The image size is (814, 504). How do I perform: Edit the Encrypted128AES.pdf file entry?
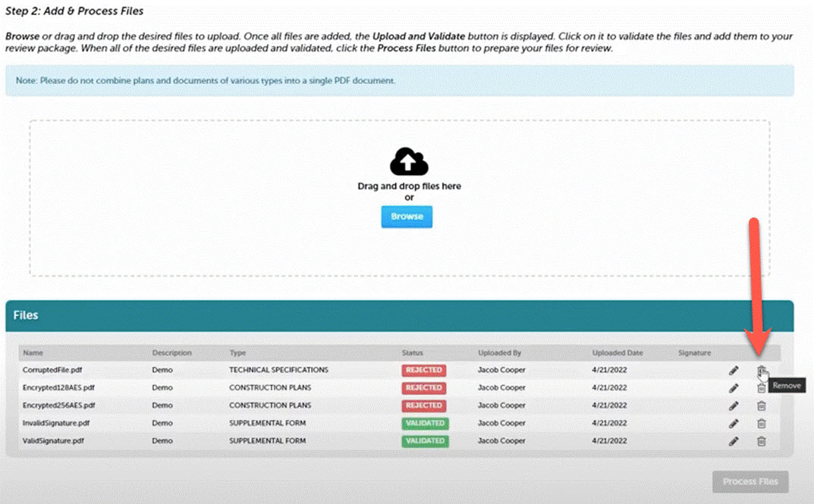tap(734, 388)
